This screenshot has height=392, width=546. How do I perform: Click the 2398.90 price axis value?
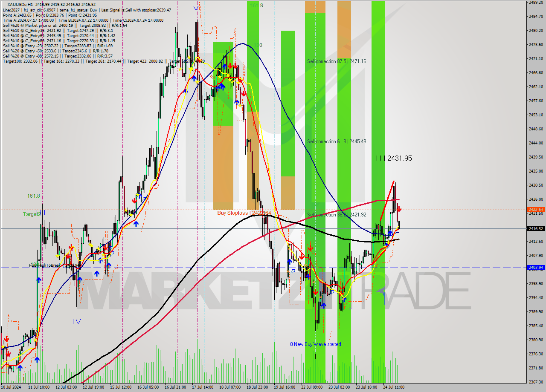coord(536,284)
